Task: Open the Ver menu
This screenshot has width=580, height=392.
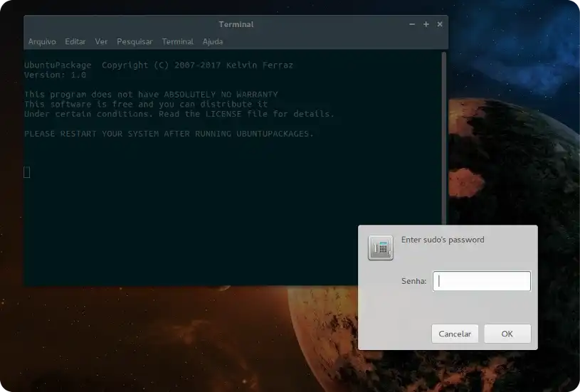Action: coord(101,41)
